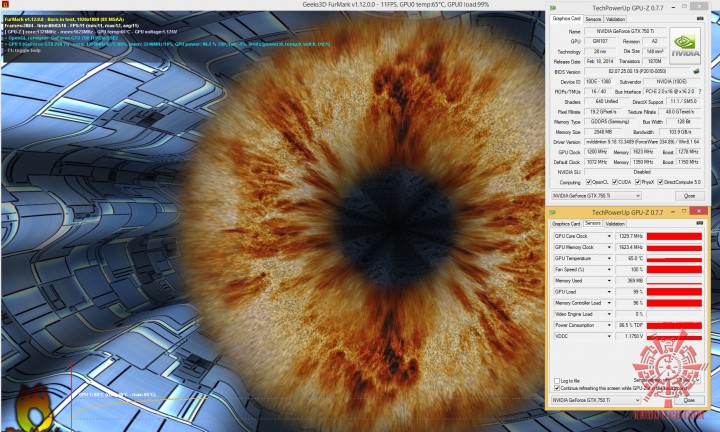
Task: Click the 65.0 °C temperature reading
Action: [x=629, y=258]
